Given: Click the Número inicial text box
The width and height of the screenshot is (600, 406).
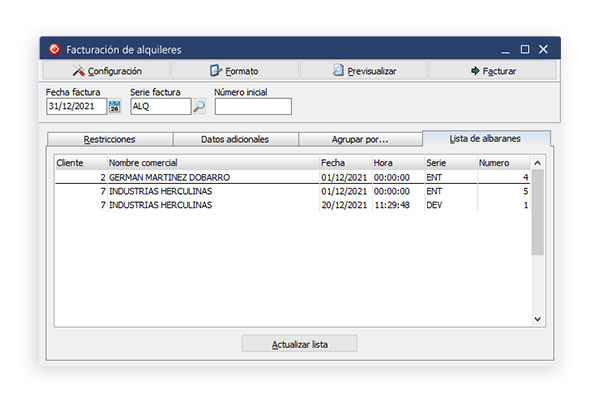Looking at the screenshot, I should (x=252, y=107).
